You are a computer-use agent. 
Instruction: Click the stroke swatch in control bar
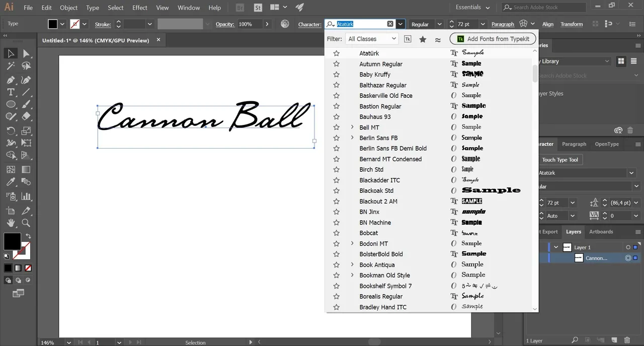(74, 24)
